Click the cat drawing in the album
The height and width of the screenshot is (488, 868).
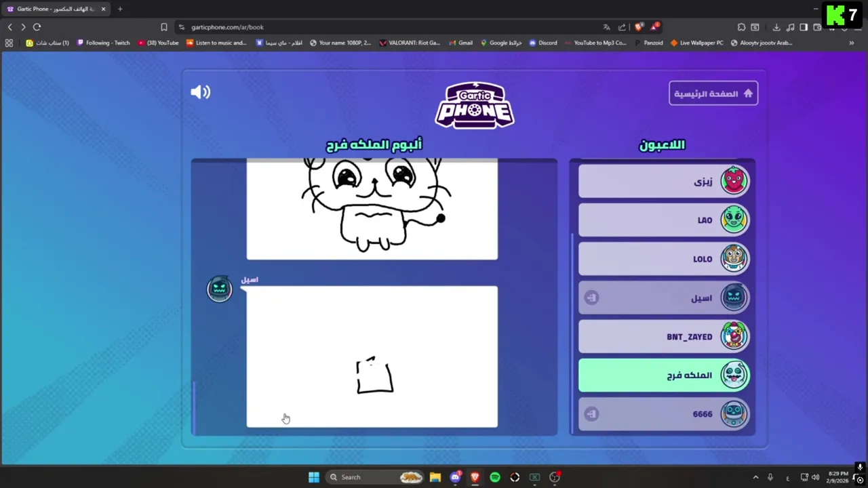(372, 209)
